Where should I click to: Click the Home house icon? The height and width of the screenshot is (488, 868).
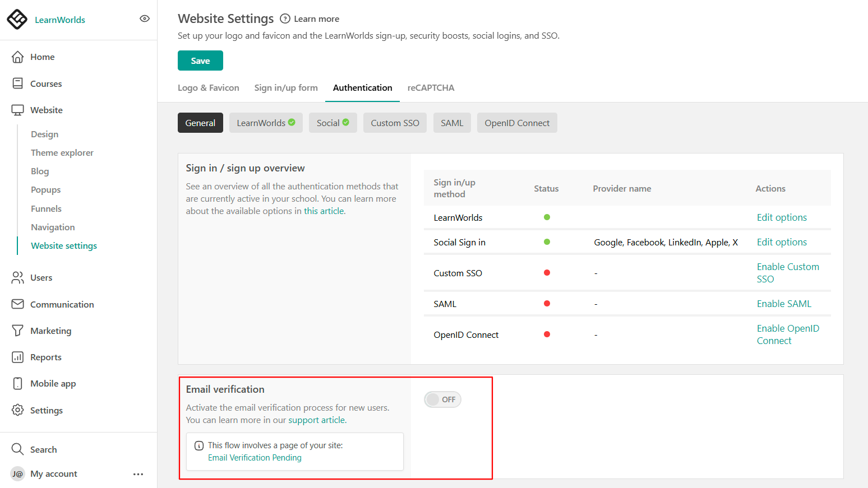(18, 57)
